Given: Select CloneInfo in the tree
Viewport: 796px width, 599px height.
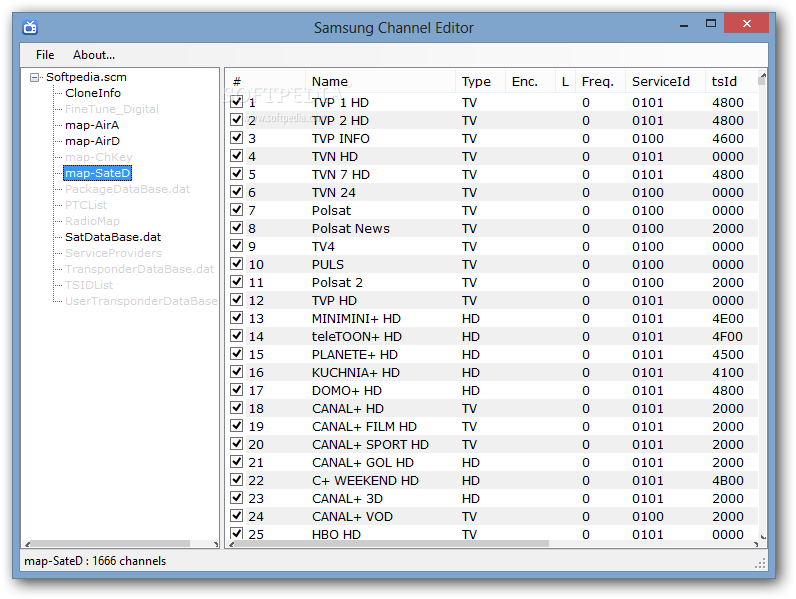Looking at the screenshot, I should click(93, 93).
